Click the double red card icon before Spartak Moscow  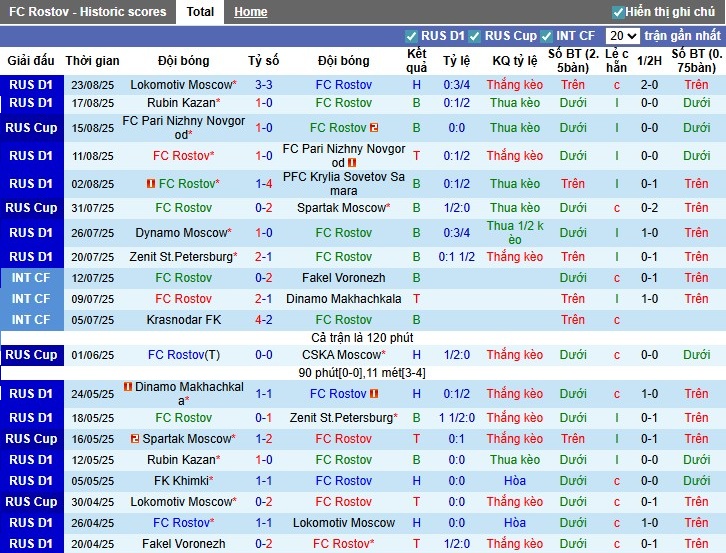(134, 439)
